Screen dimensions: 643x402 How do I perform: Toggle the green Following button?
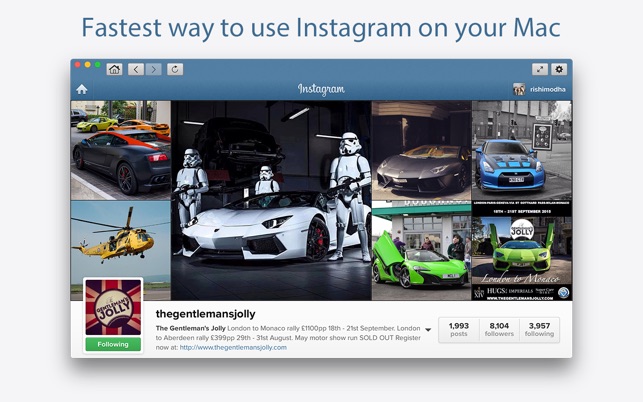click(113, 344)
